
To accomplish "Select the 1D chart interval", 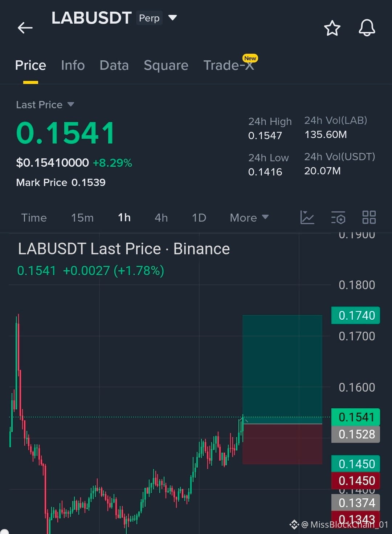I will [199, 218].
